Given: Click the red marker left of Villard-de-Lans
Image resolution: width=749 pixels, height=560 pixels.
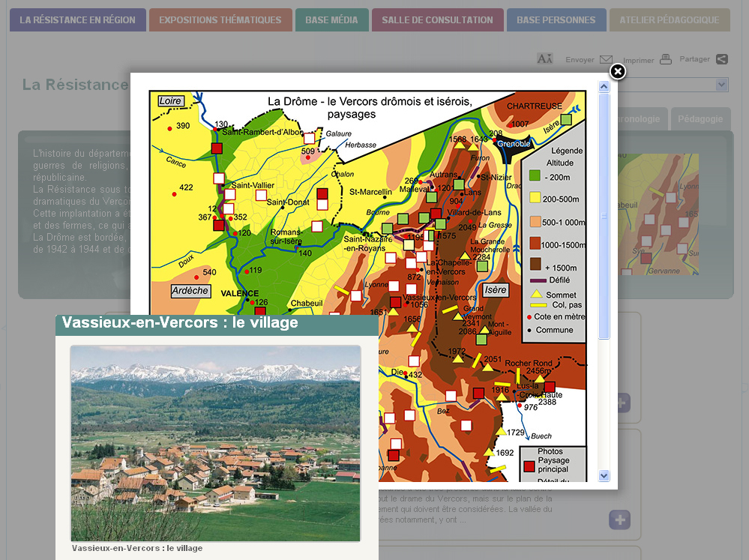Looking at the screenshot, I should pos(436,213).
